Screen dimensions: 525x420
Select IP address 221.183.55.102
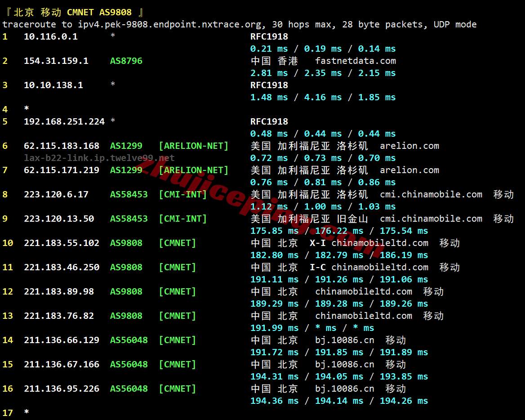coord(62,243)
